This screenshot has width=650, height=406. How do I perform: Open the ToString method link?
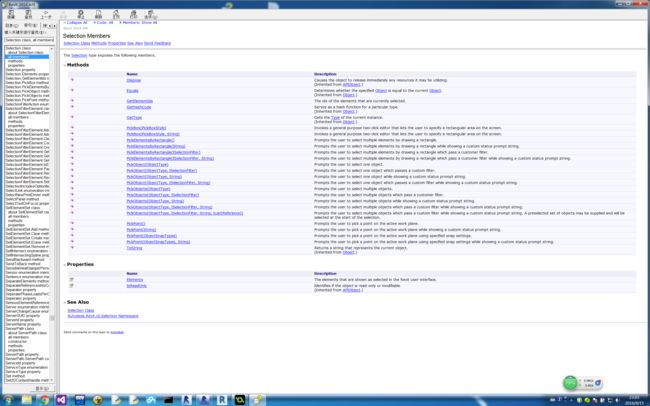pyautogui.click(x=134, y=248)
